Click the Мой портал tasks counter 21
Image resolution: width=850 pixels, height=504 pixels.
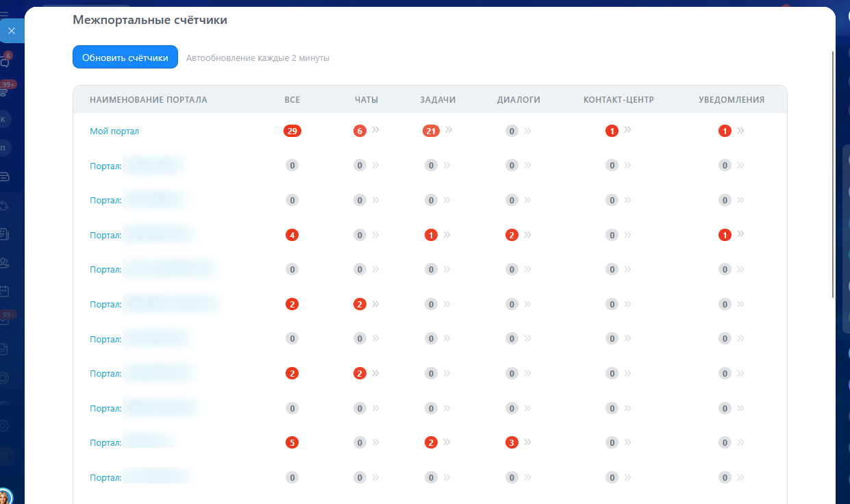(x=431, y=131)
